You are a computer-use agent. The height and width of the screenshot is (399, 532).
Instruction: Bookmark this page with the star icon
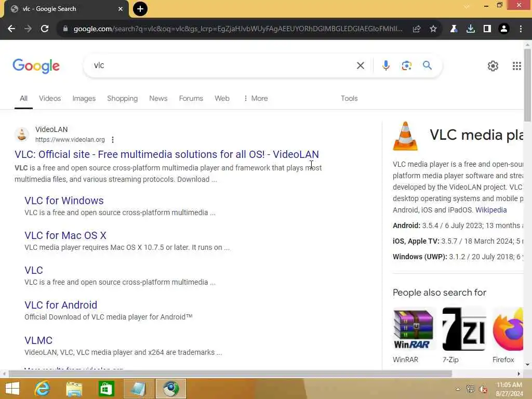coord(433,29)
